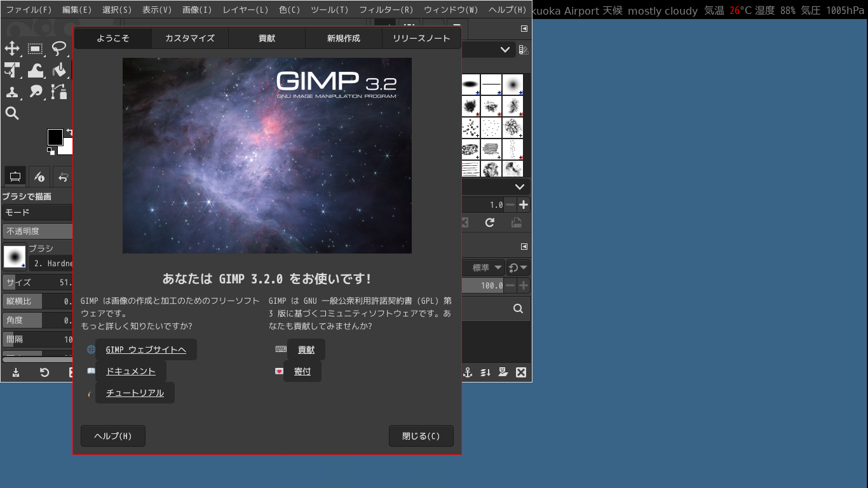Open the フィルター(R) menu
Screen dimensions: 868x488
[x=386, y=10]
